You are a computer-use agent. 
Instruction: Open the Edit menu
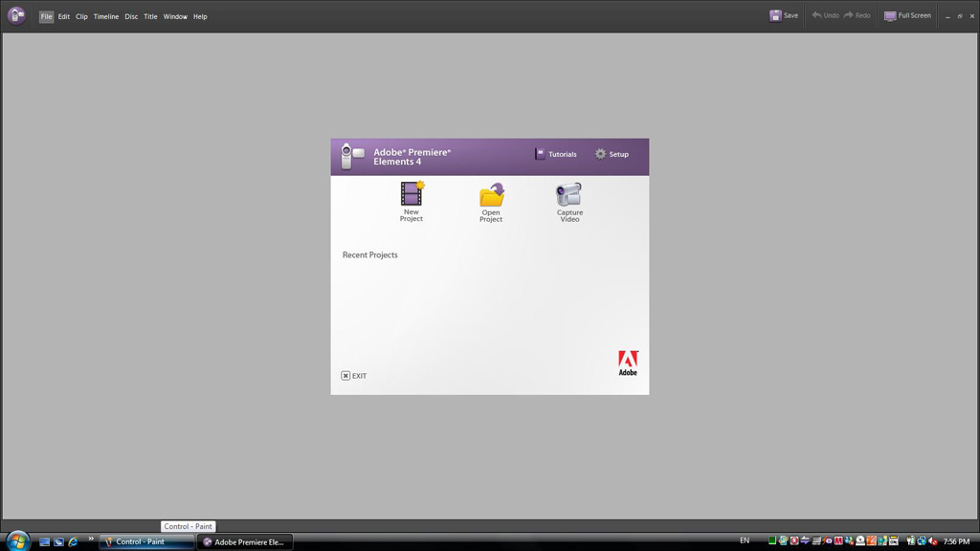pyautogui.click(x=64, y=17)
